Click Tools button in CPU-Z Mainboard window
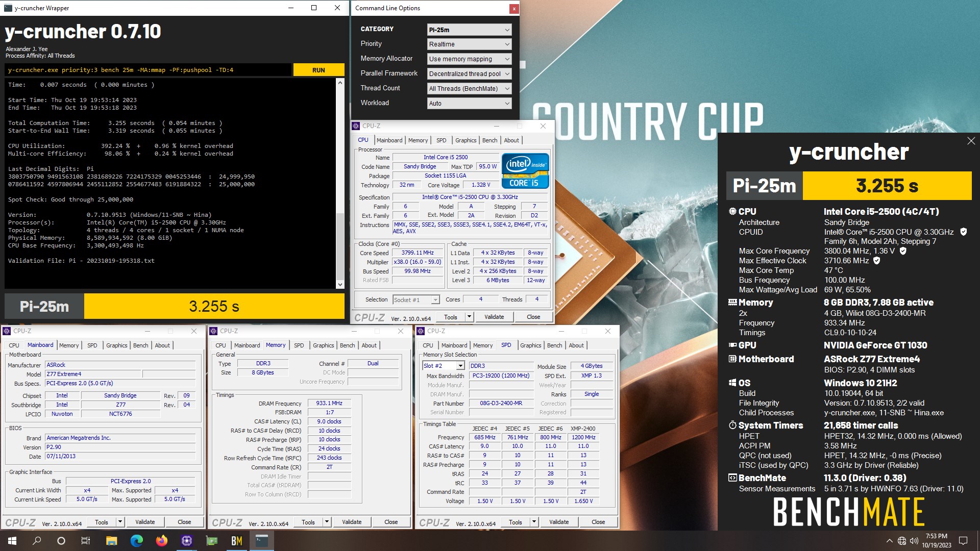 102,522
